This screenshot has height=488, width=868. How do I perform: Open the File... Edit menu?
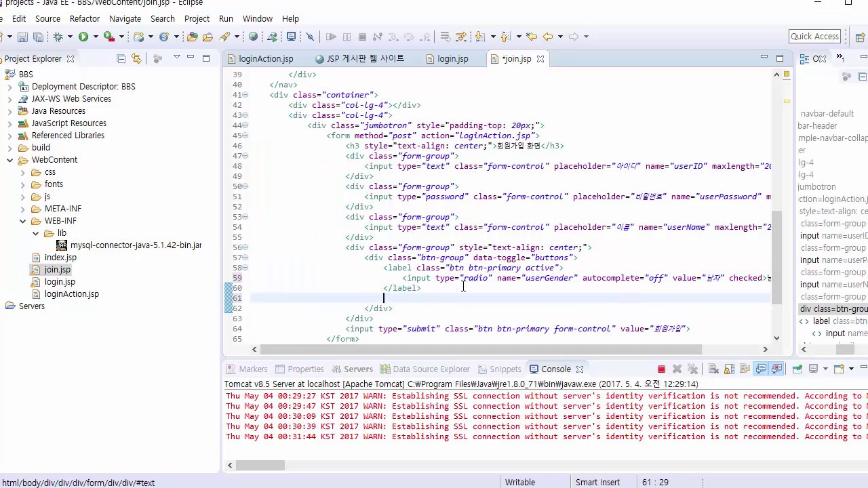(19, 18)
